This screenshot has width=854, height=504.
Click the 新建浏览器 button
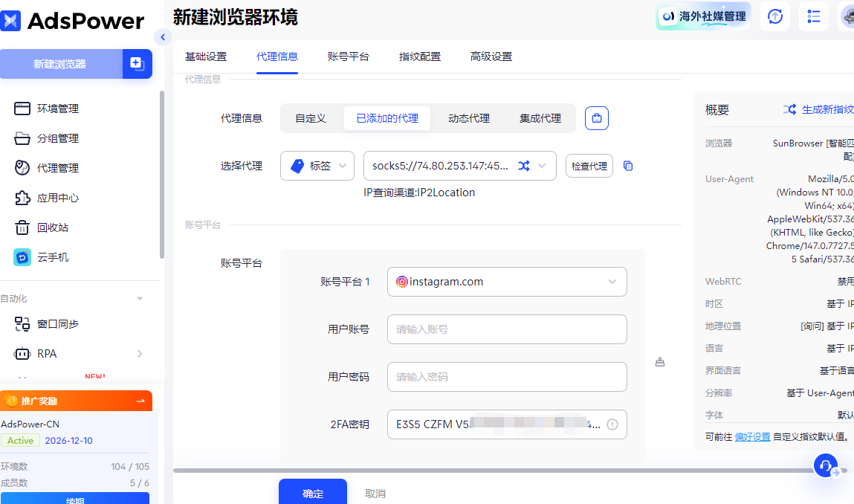coord(61,64)
